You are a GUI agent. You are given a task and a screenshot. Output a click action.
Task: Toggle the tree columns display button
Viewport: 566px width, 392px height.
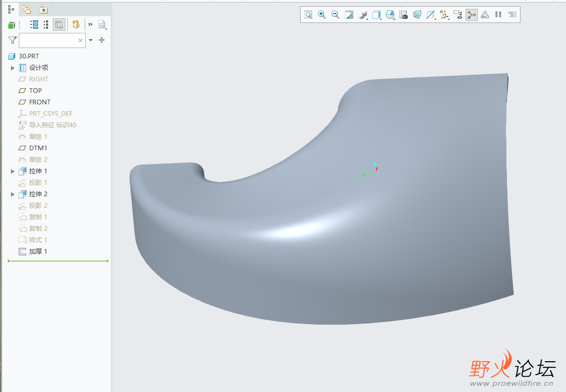tap(59, 25)
